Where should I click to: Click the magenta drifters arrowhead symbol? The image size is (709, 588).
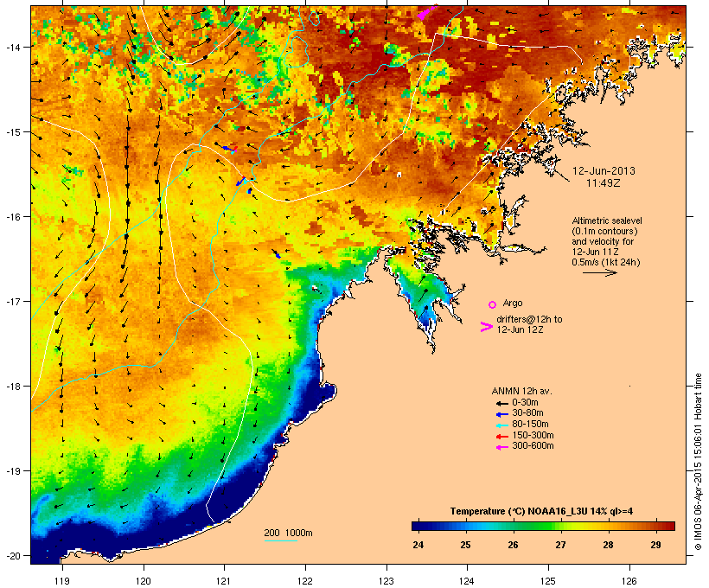click(486, 327)
